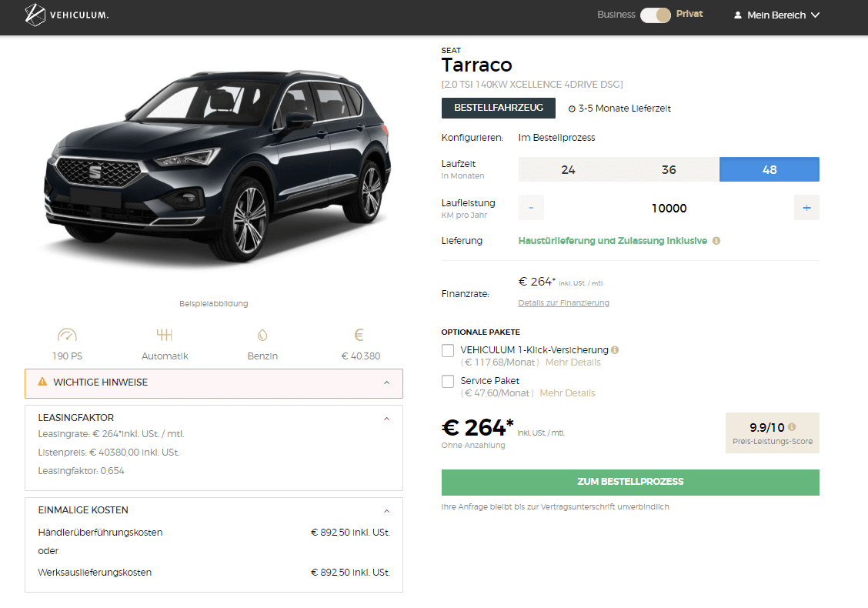Check the VEHICULUM 1-Klick-Versicherung checkbox
868x608 pixels.
tap(448, 351)
